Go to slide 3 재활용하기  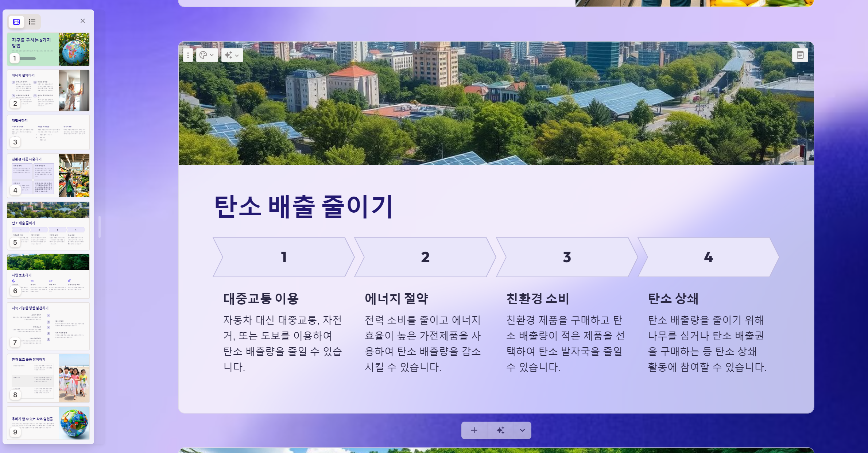click(48, 132)
